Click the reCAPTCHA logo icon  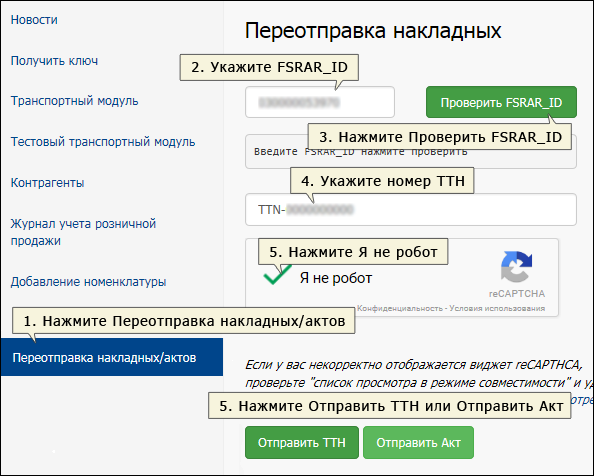[516, 267]
